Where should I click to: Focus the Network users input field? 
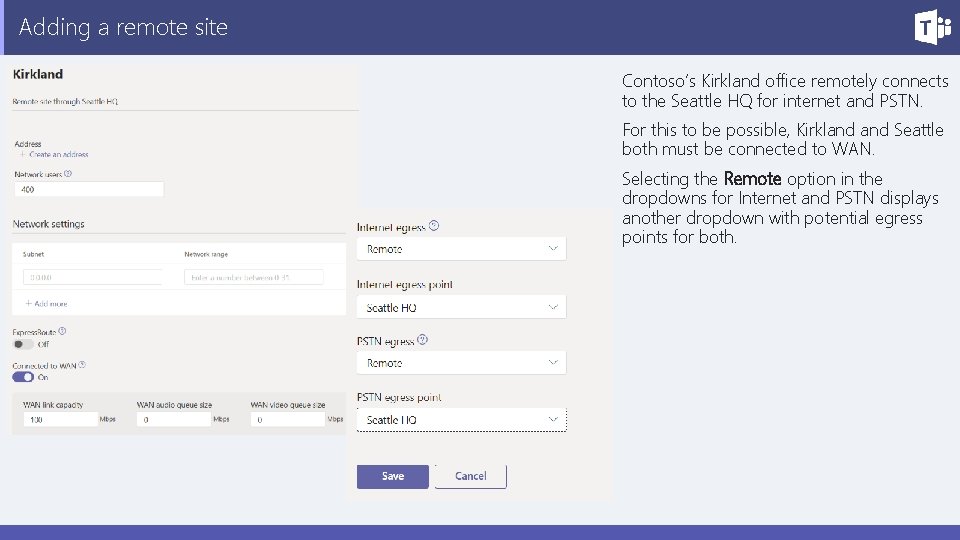point(88,189)
